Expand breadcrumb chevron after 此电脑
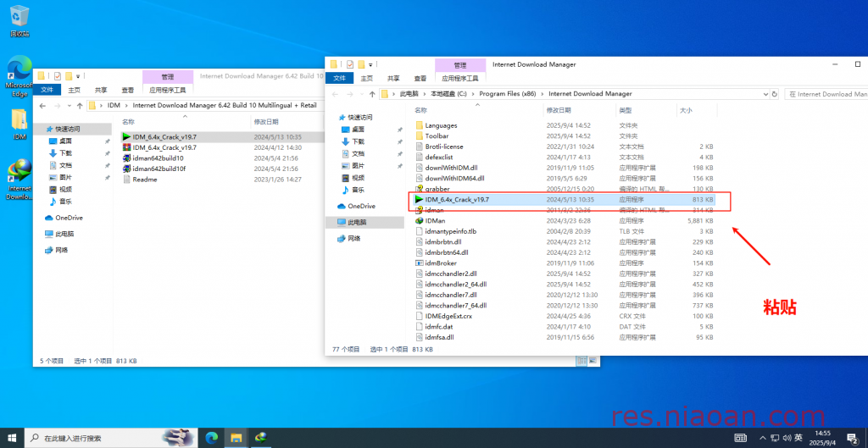The height and width of the screenshot is (448, 868). 425,93
